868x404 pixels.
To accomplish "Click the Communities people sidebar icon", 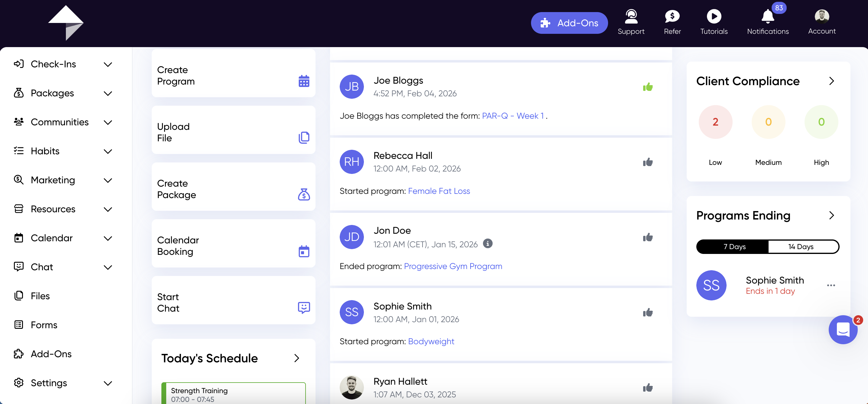I will click(x=18, y=122).
